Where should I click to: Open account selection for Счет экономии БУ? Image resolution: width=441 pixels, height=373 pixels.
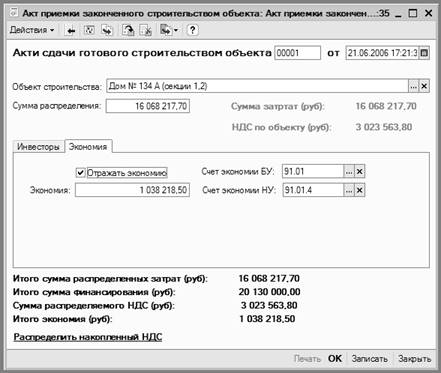coord(349,172)
